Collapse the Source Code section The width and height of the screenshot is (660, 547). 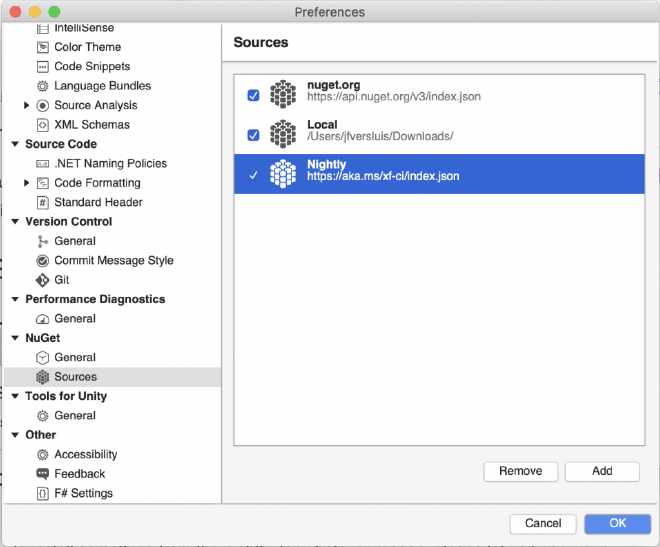click(15, 144)
